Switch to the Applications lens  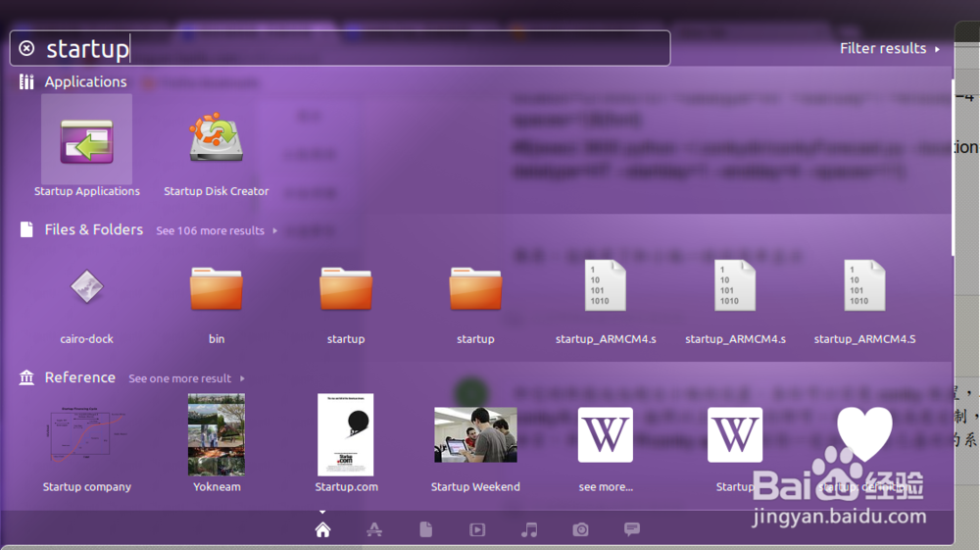pyautogui.click(x=374, y=530)
